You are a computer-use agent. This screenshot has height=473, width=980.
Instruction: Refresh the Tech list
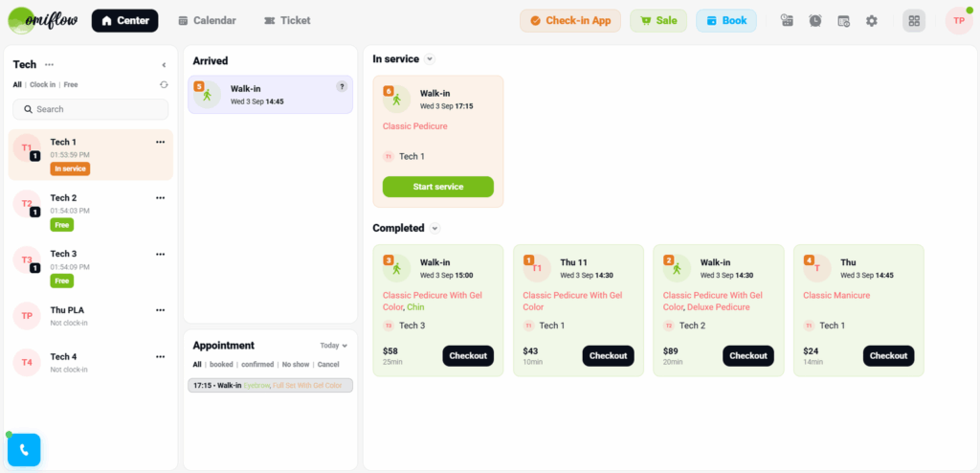(164, 84)
